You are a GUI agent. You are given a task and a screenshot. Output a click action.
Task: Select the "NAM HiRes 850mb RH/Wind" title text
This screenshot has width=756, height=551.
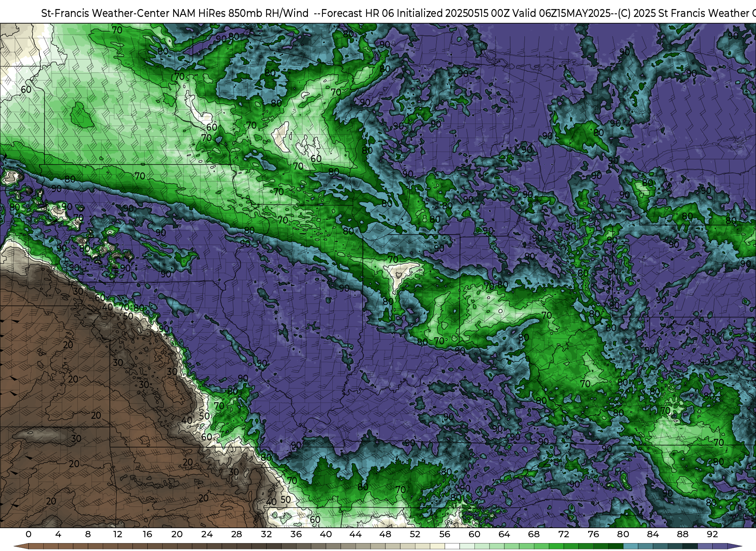pyautogui.click(x=241, y=13)
